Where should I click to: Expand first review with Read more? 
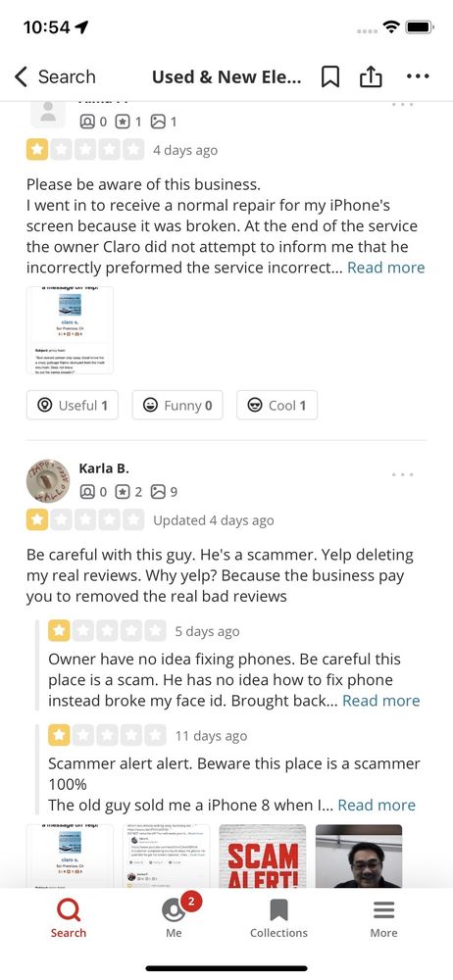coord(386,268)
